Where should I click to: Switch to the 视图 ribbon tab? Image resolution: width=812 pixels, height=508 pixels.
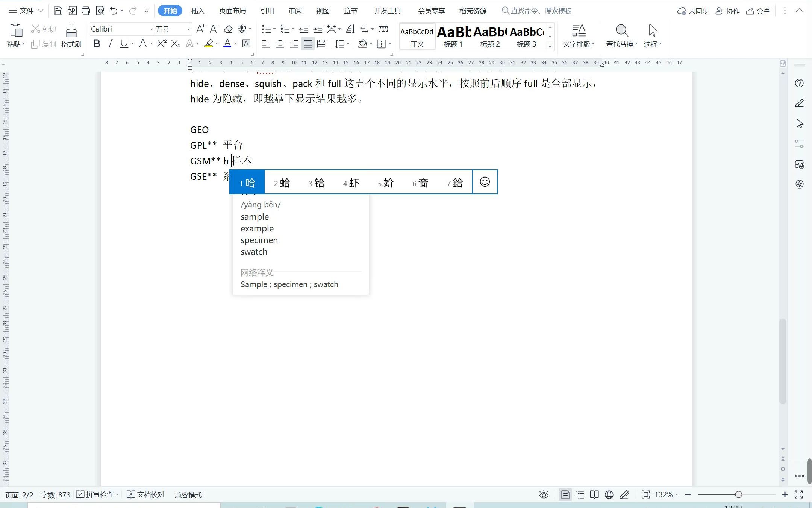pyautogui.click(x=323, y=11)
